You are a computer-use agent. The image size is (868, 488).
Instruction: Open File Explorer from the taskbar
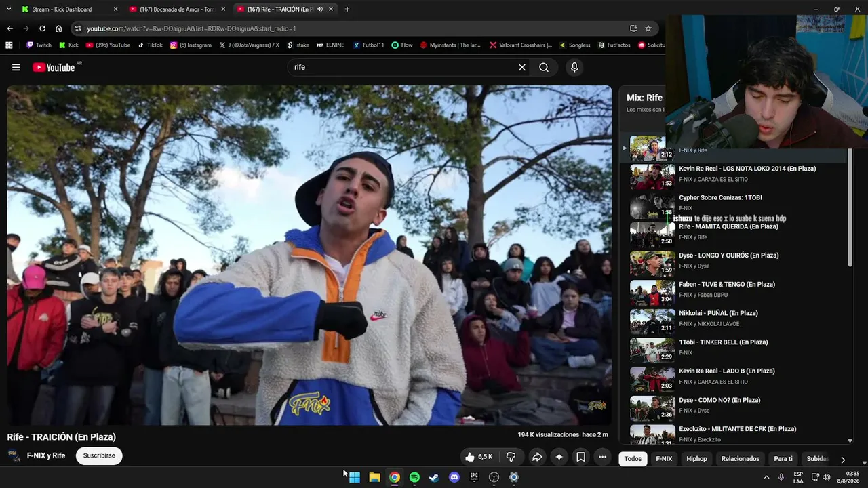tap(374, 477)
